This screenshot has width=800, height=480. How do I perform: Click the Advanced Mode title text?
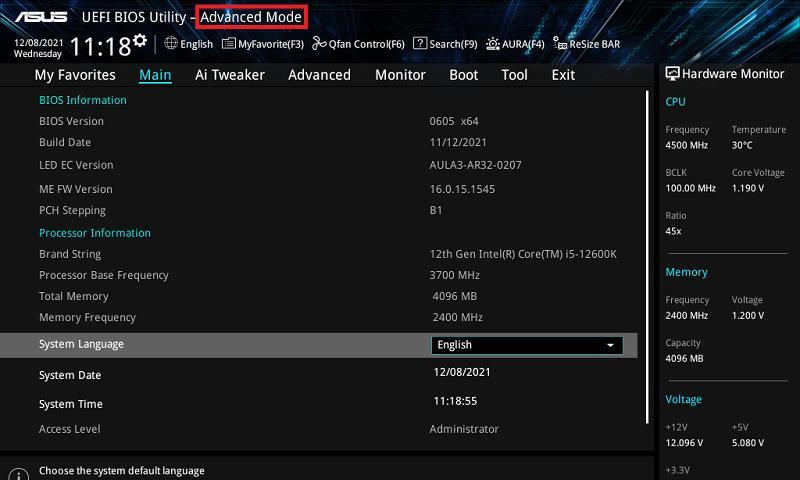(x=251, y=17)
